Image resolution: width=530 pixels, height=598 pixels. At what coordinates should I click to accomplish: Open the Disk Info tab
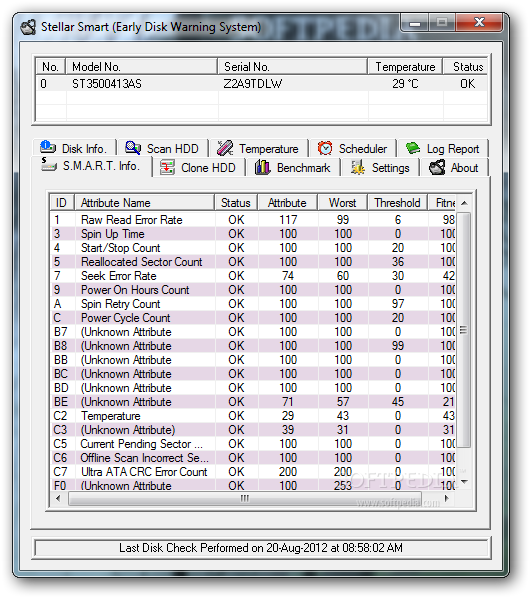pos(74,148)
